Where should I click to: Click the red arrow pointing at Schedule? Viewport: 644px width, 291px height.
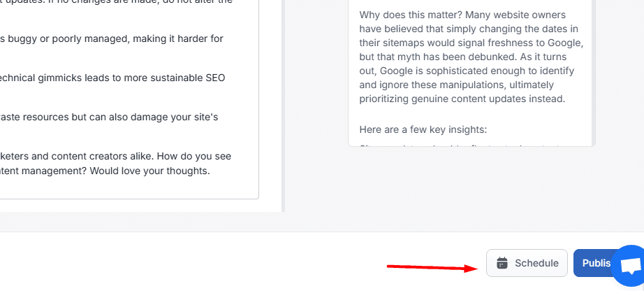point(432,268)
